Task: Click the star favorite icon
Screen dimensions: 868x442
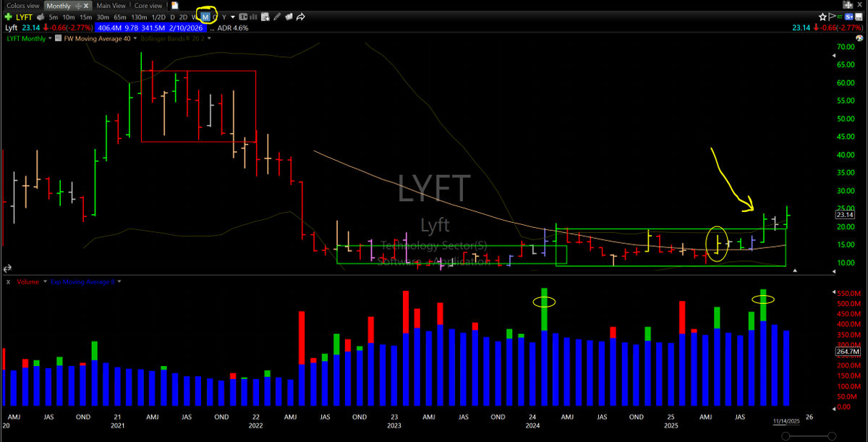Action: (x=822, y=17)
